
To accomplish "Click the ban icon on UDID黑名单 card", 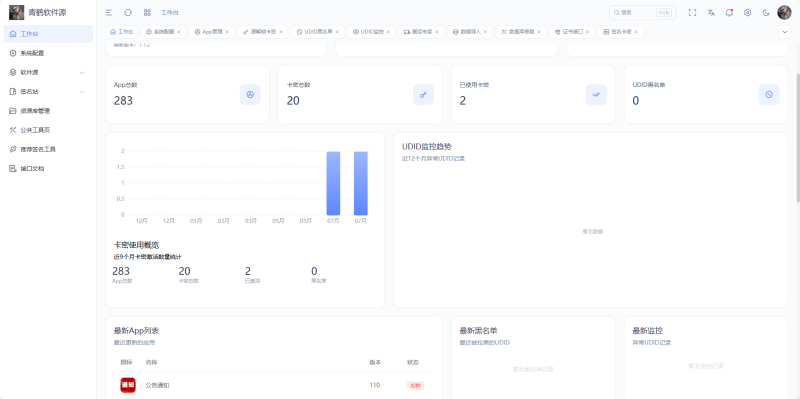I will click(x=769, y=94).
